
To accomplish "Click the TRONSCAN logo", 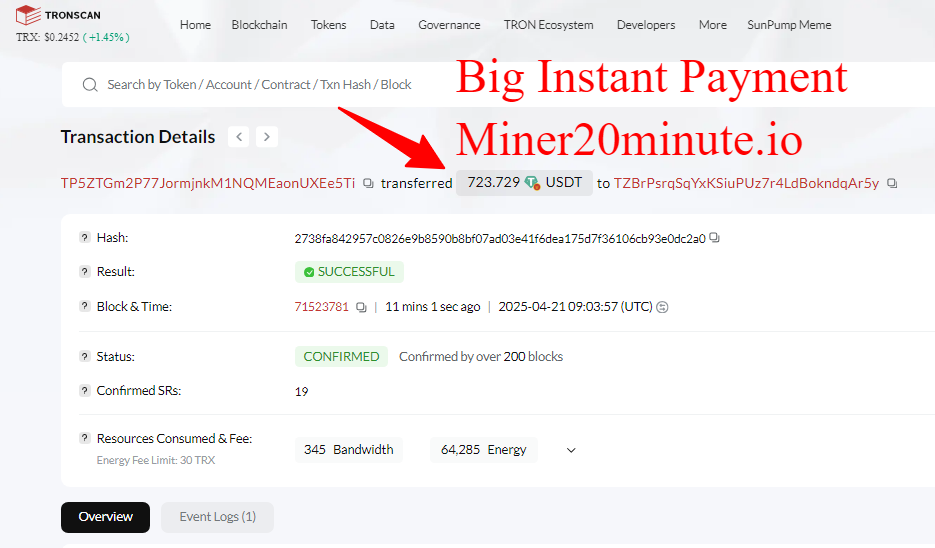I will click(58, 15).
